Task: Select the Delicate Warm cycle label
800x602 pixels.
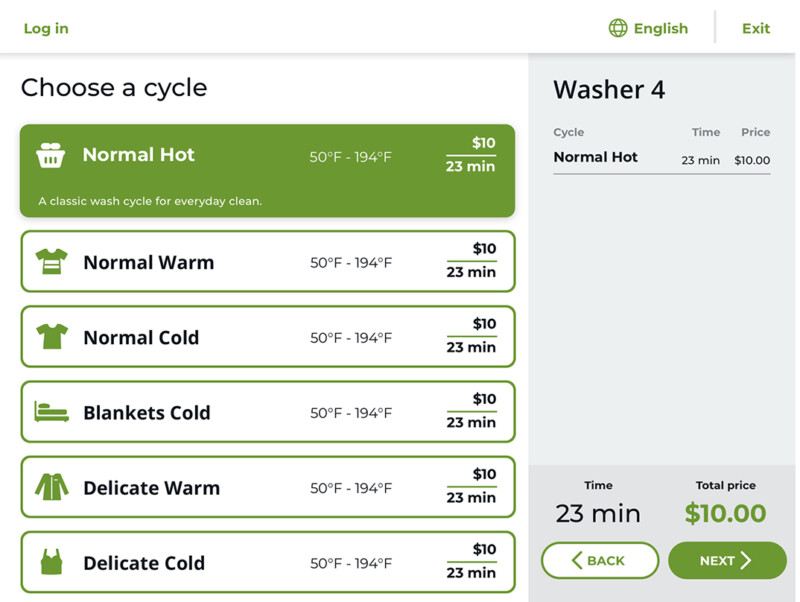Action: coord(151,488)
